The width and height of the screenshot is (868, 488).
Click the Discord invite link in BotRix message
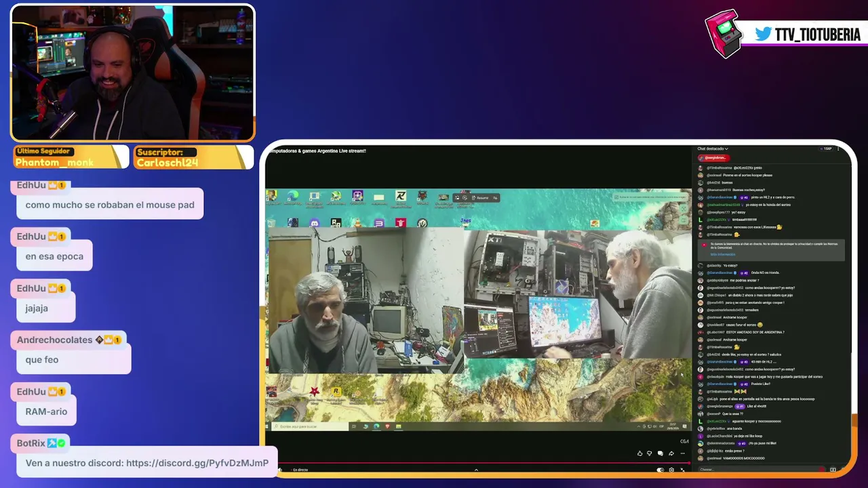(x=197, y=463)
